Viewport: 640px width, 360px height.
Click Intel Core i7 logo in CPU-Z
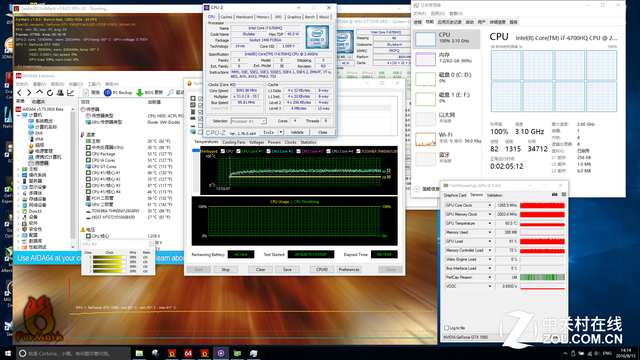318,38
